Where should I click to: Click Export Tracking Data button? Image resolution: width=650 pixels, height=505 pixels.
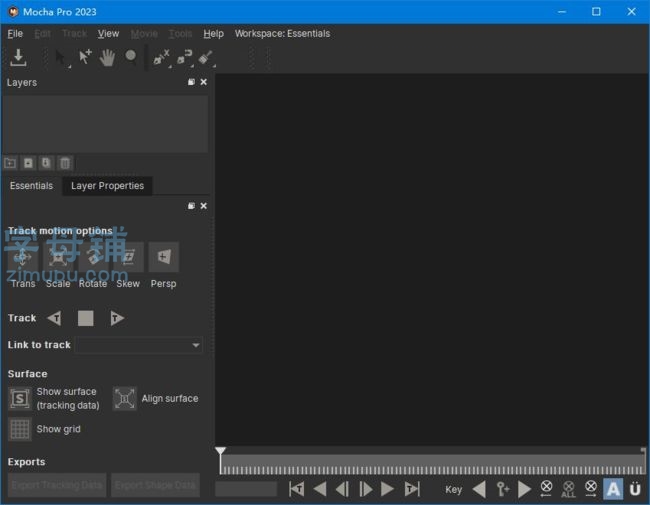coord(57,485)
